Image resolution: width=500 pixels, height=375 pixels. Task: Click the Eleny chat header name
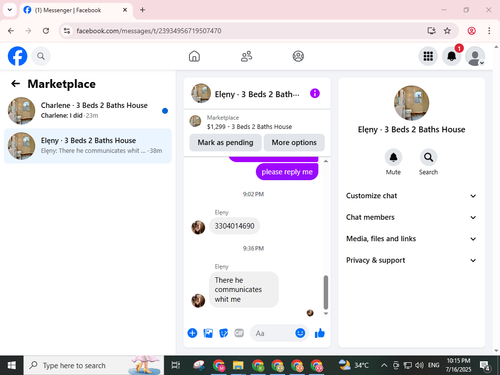coord(257,94)
